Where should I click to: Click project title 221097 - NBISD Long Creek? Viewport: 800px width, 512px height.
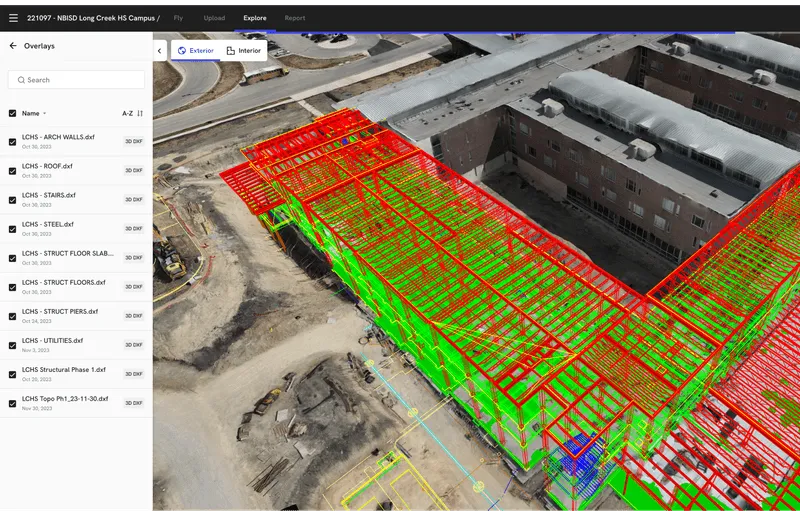tap(91, 18)
